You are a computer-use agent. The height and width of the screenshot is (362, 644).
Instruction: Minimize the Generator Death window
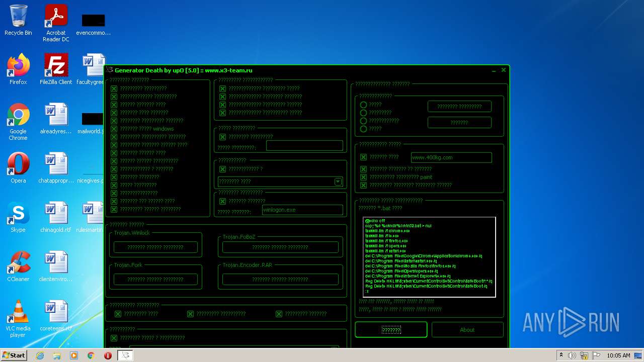click(494, 71)
